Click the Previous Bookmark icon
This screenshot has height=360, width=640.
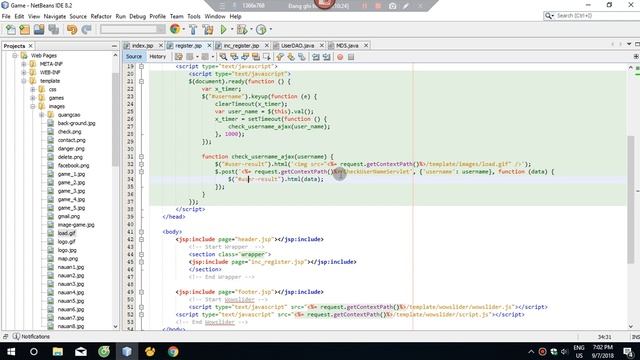click(280, 57)
